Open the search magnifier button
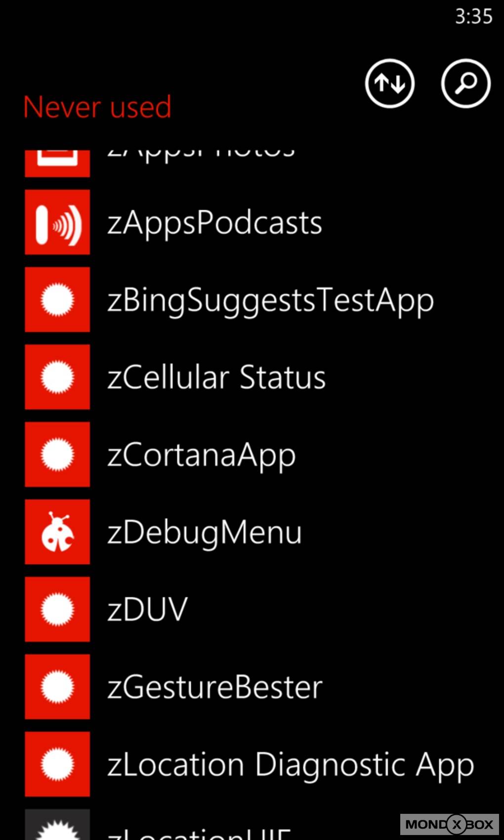 (x=465, y=83)
